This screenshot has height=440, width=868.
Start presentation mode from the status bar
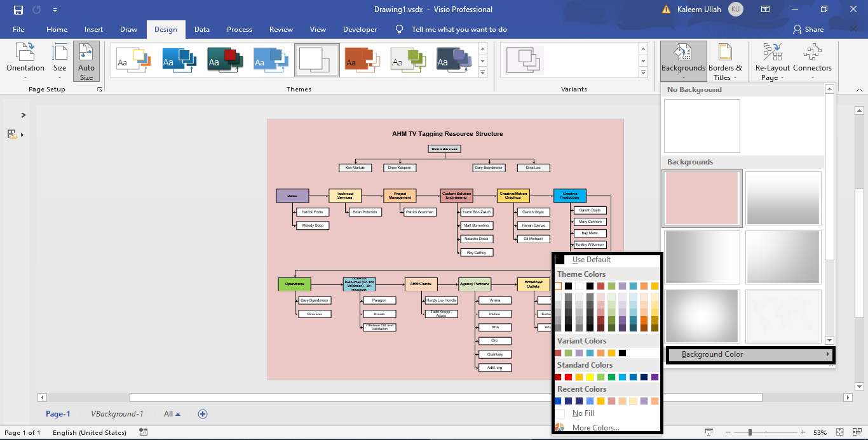(x=710, y=430)
